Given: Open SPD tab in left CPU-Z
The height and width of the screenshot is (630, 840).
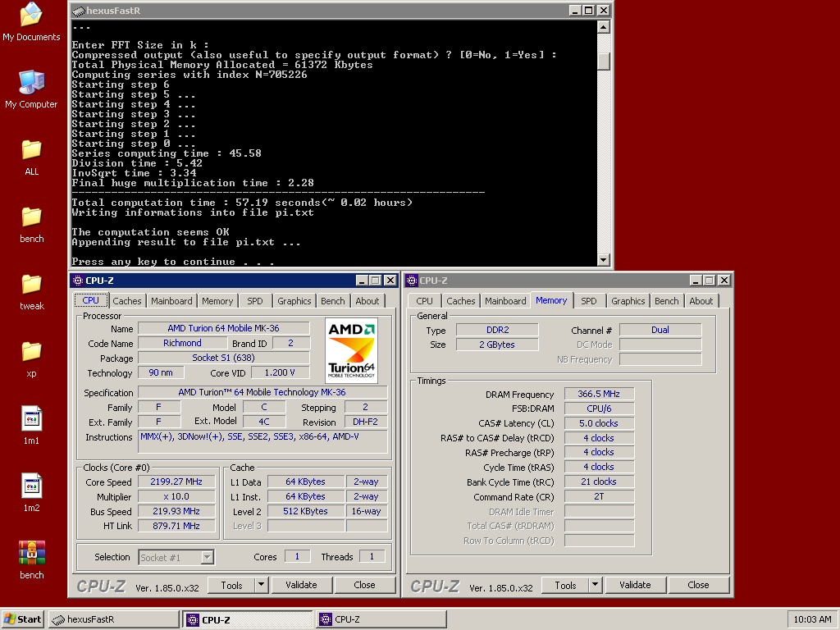Looking at the screenshot, I should point(255,301).
